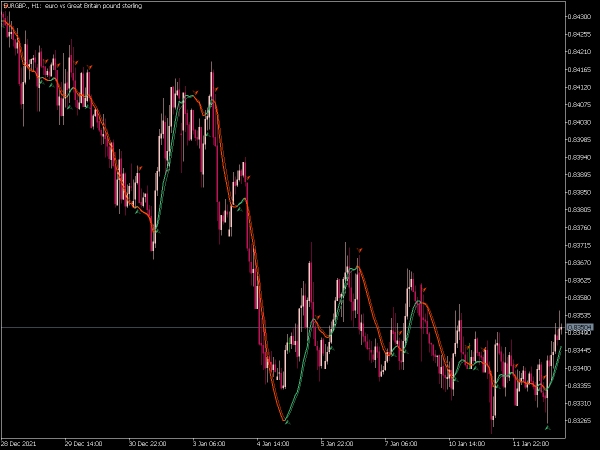Select the 0.84300 price scale label

[x=579, y=16]
